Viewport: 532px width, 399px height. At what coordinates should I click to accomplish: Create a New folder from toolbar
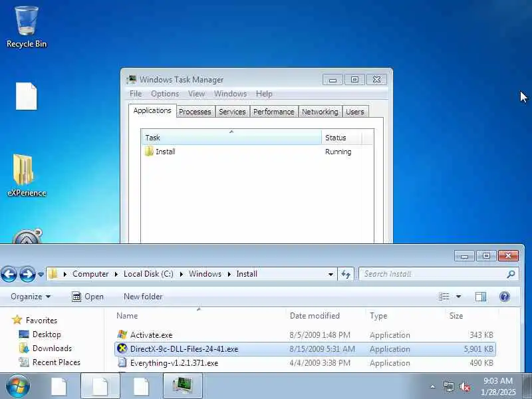[143, 297]
